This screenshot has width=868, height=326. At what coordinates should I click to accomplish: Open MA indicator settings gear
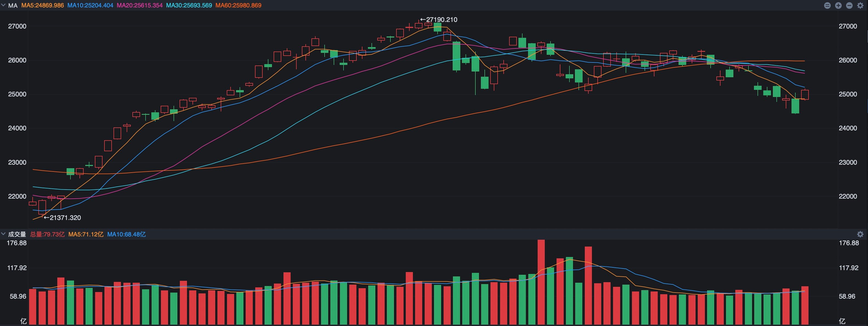click(x=861, y=5)
